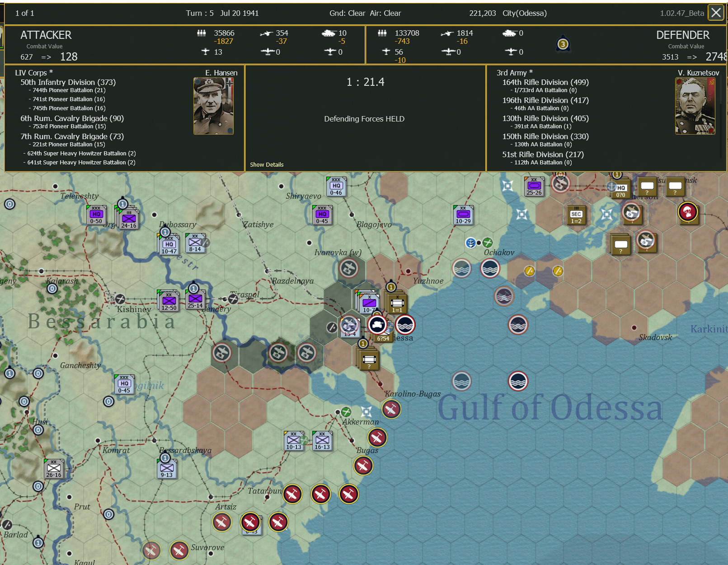Click the LIV Corps header
This screenshot has height=565, width=728.
(34, 73)
